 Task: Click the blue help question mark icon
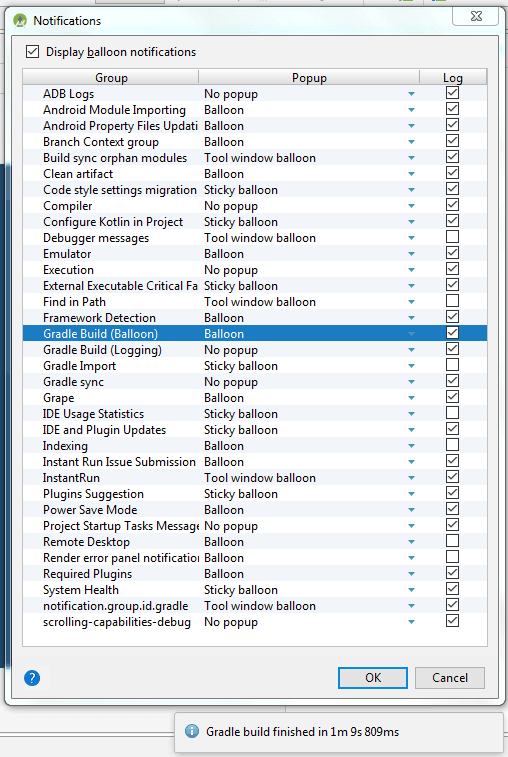pos(32,678)
